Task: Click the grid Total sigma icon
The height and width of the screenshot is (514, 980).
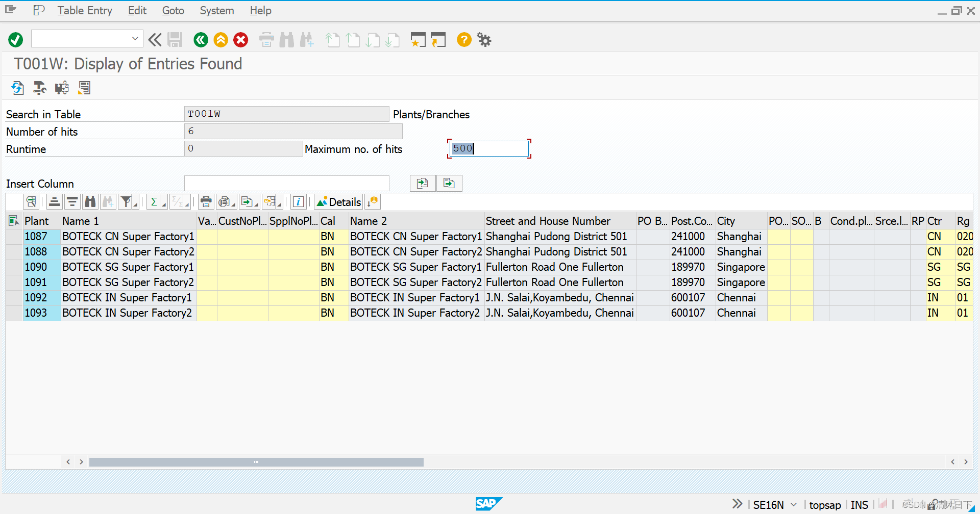Action: [x=154, y=202]
